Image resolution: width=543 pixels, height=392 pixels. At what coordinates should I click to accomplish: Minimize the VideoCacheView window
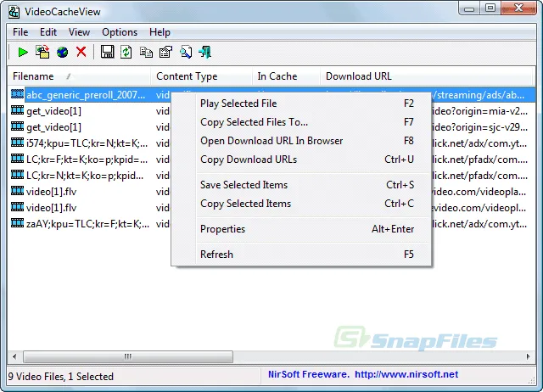point(469,8)
